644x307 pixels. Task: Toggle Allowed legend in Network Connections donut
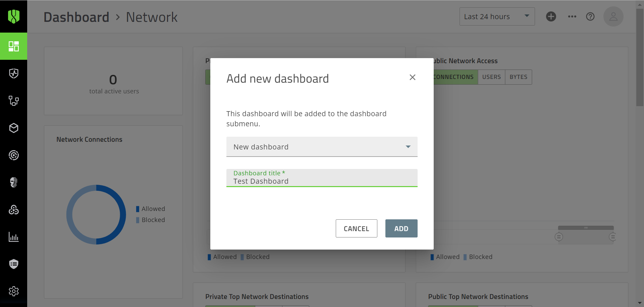click(151, 209)
